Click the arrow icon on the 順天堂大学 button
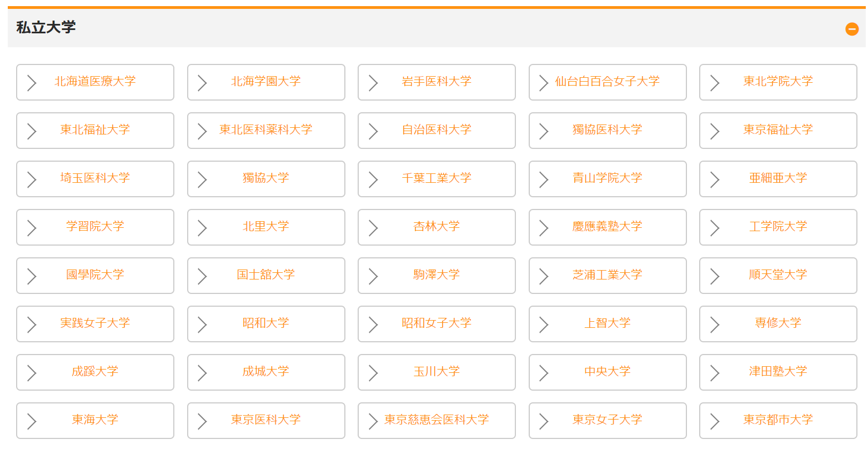The image size is (868, 449). point(715,276)
